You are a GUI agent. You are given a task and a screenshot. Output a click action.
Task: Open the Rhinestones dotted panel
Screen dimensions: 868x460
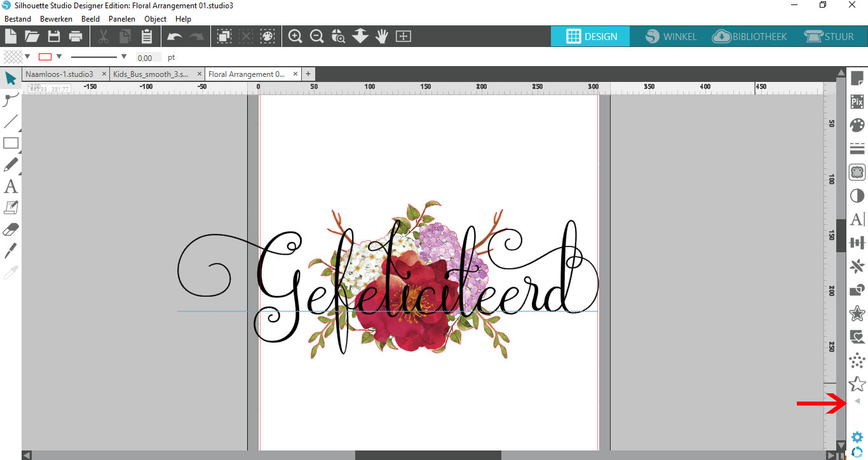[857, 360]
